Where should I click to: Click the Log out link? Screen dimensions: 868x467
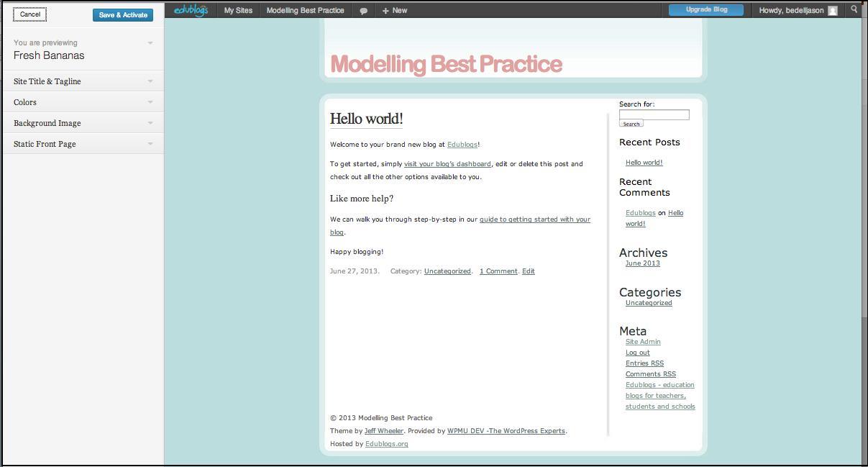click(x=638, y=353)
